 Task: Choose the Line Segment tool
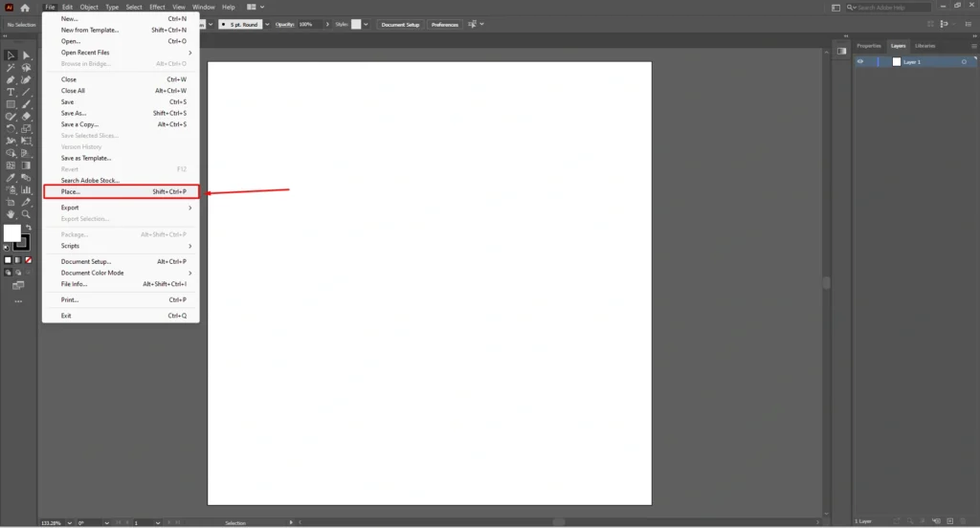coord(26,92)
